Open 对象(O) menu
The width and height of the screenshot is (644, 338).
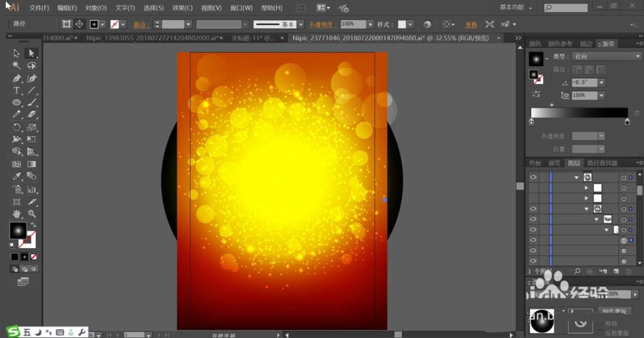(x=96, y=8)
